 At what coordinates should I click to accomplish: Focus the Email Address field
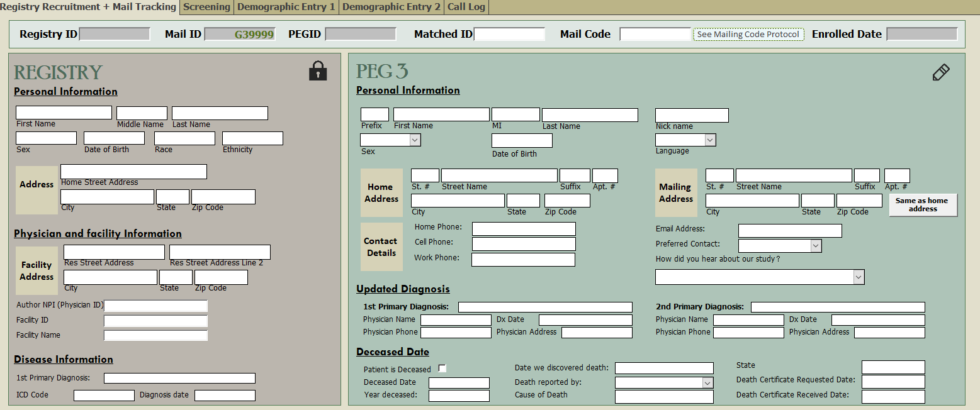pyautogui.click(x=789, y=231)
